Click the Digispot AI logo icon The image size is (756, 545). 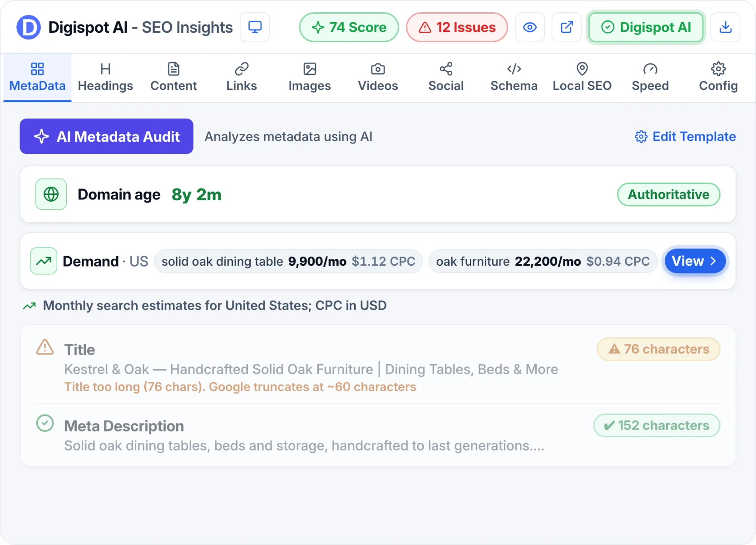click(x=29, y=27)
